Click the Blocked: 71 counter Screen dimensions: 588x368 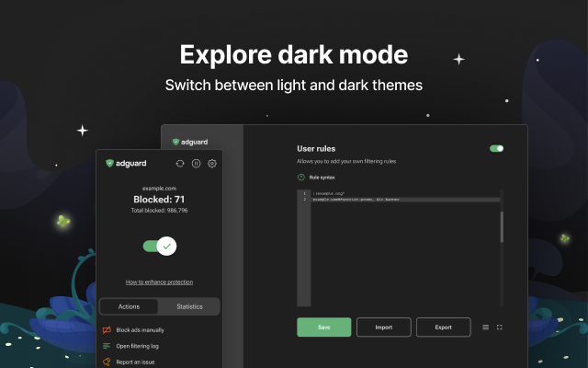159,200
